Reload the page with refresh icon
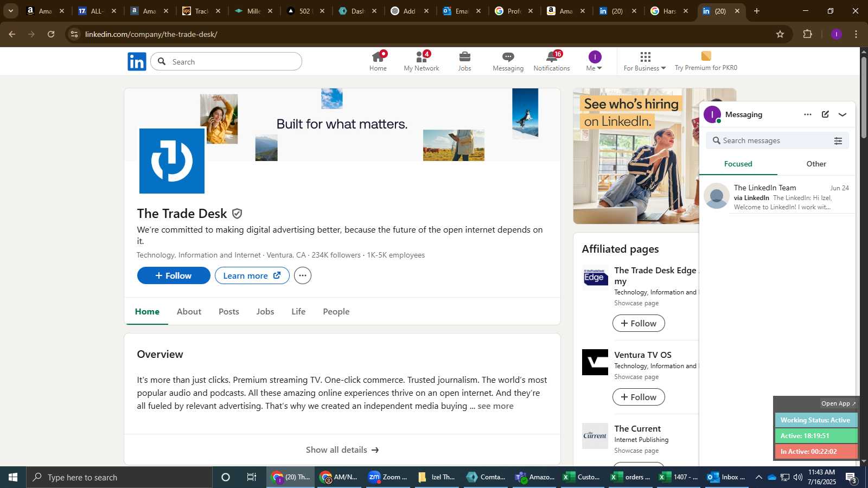Image resolution: width=868 pixels, height=488 pixels. point(51,34)
